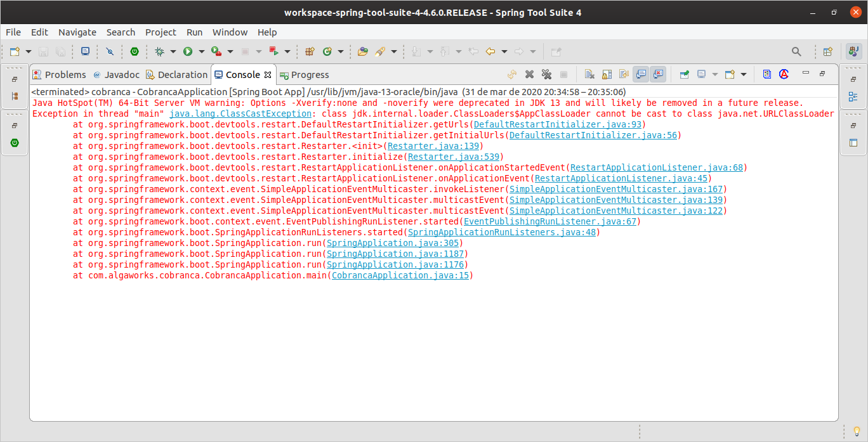Open the DefaultRestartInitializer.java:93 link
Screen dimensions: 868x442
point(558,124)
